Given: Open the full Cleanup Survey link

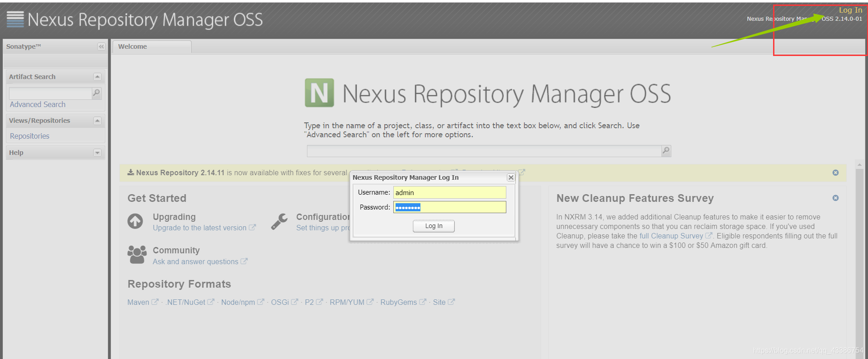Looking at the screenshot, I should [671, 236].
